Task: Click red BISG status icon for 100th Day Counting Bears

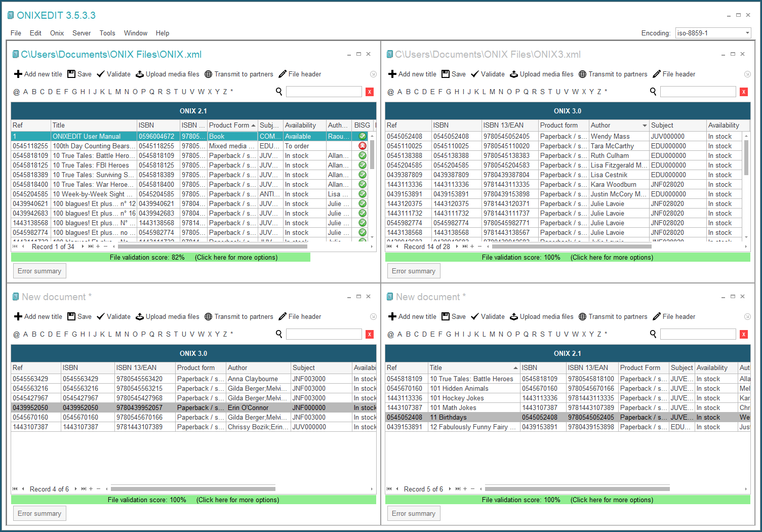Action: pyautogui.click(x=363, y=146)
